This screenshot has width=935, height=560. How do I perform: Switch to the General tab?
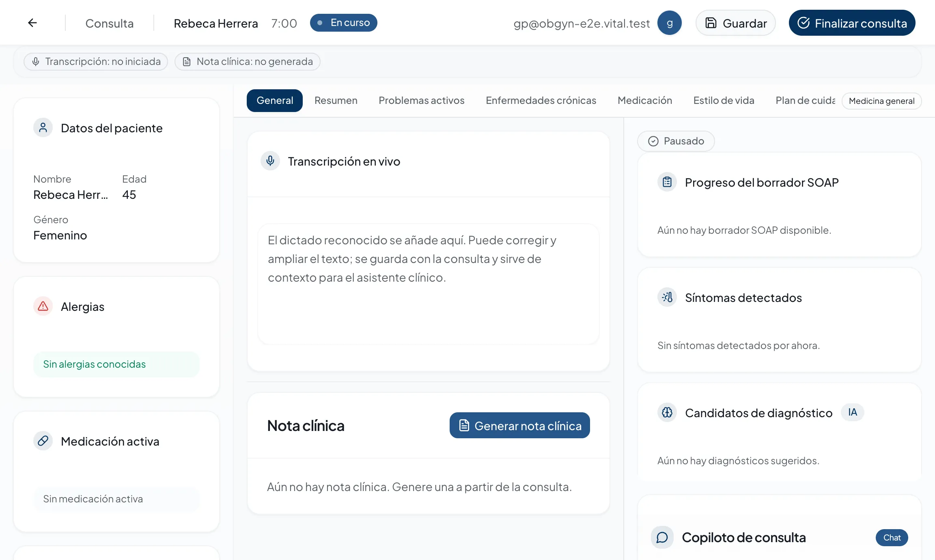point(275,101)
